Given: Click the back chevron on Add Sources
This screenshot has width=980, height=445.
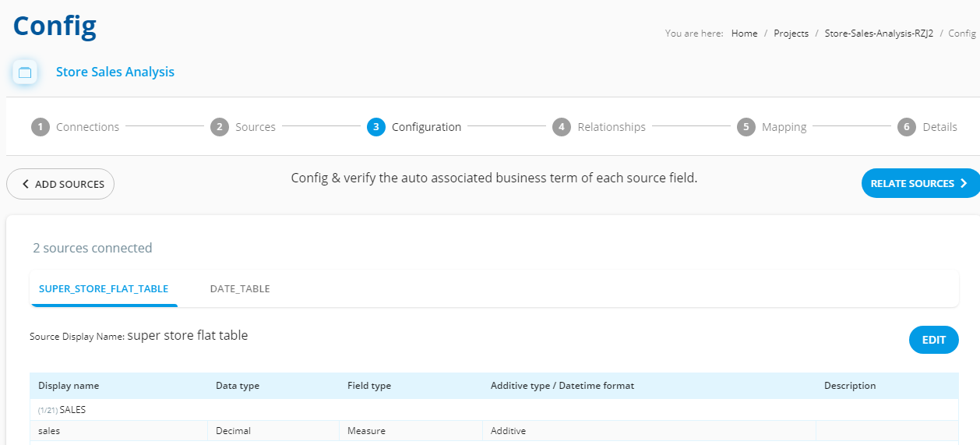Looking at the screenshot, I should 26,185.
